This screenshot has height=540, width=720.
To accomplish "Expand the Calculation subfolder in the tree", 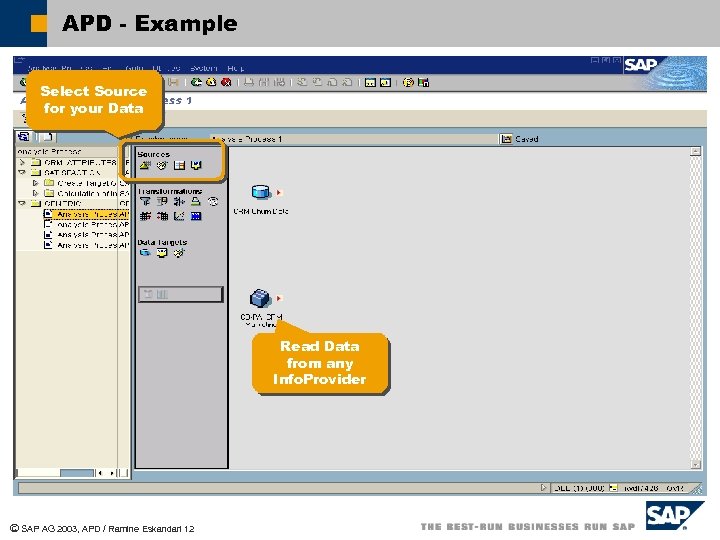I will pos(35,193).
